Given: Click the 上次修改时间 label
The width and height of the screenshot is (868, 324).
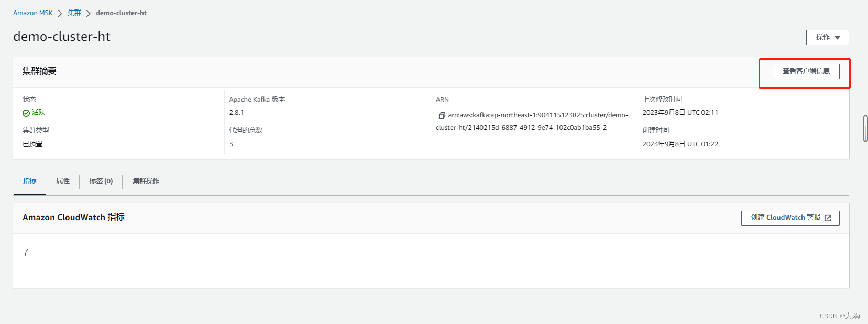Looking at the screenshot, I should click(x=663, y=100).
